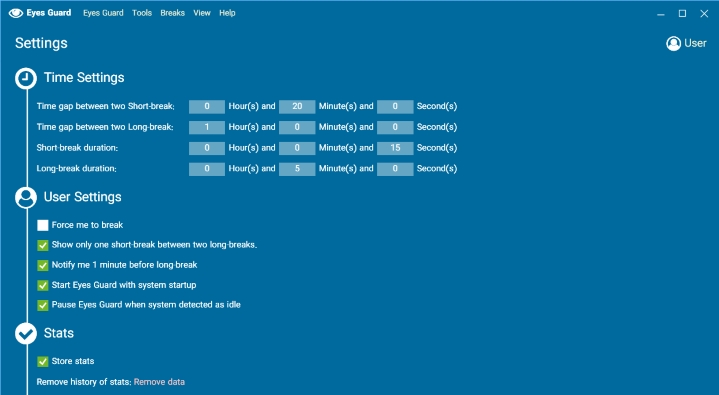The height and width of the screenshot is (395, 719).
Task: Open the Breaks menu
Action: coord(172,13)
